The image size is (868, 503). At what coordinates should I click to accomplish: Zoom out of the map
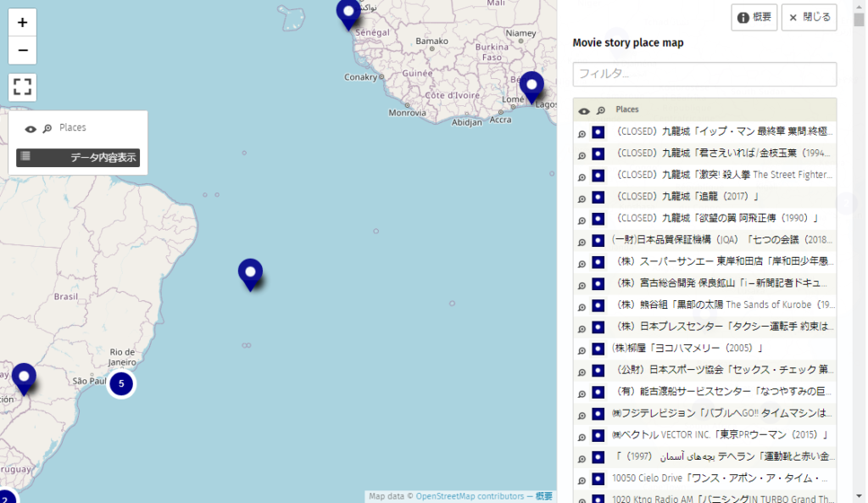click(x=22, y=51)
